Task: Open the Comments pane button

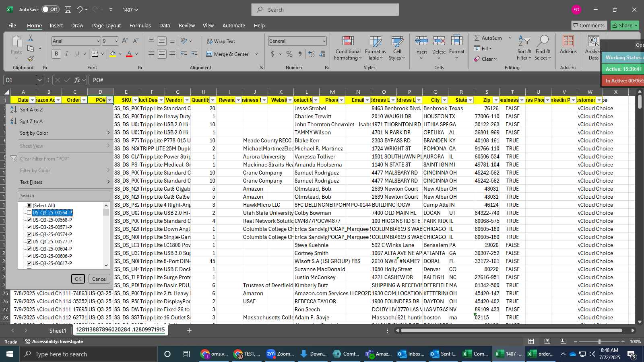Action: coord(589,25)
